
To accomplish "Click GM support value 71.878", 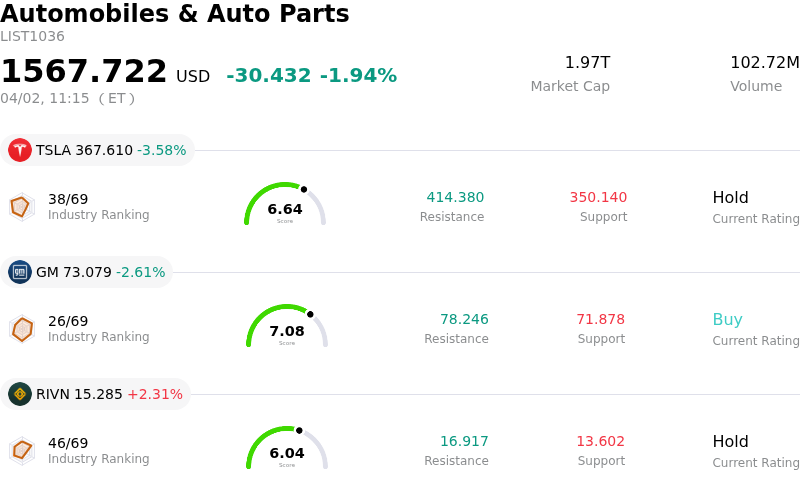I will tap(600, 320).
